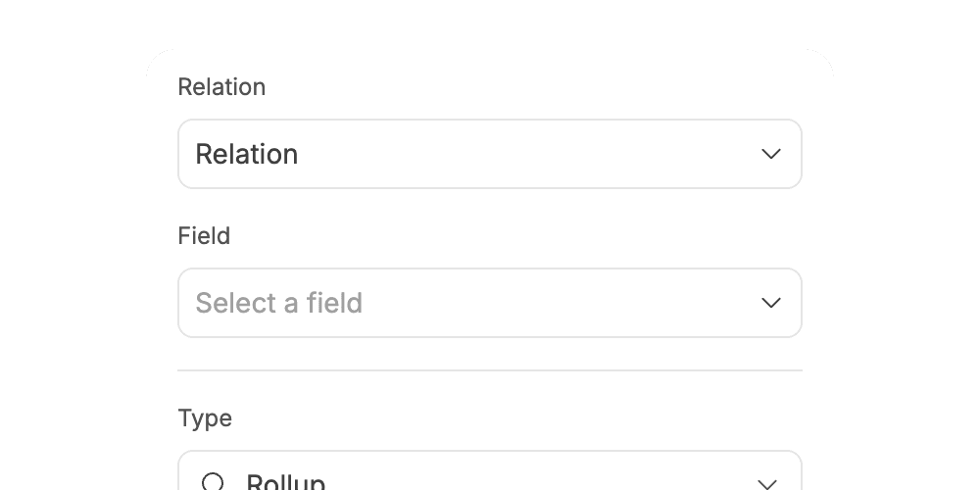The width and height of the screenshot is (980, 490).
Task: Expand the field selector via its arrow
Action: click(x=771, y=303)
